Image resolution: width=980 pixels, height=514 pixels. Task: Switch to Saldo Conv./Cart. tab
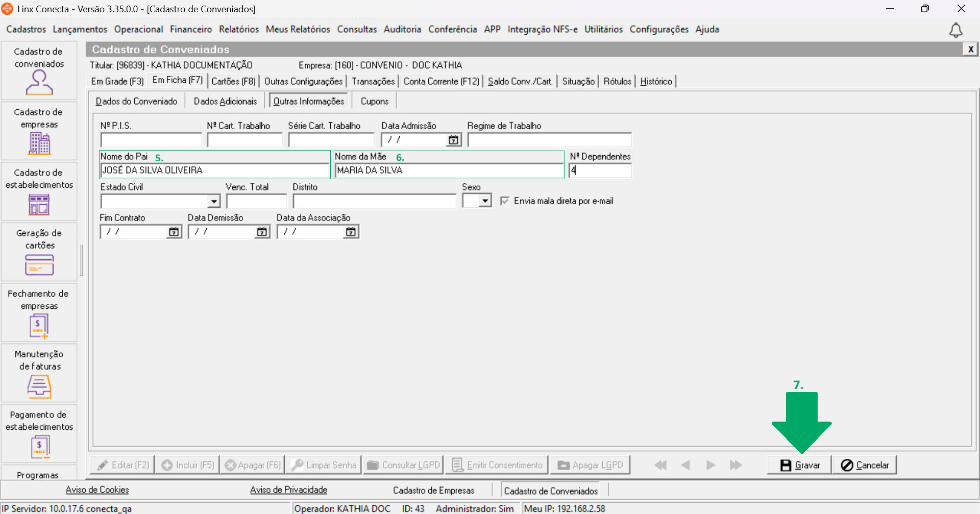tap(520, 81)
